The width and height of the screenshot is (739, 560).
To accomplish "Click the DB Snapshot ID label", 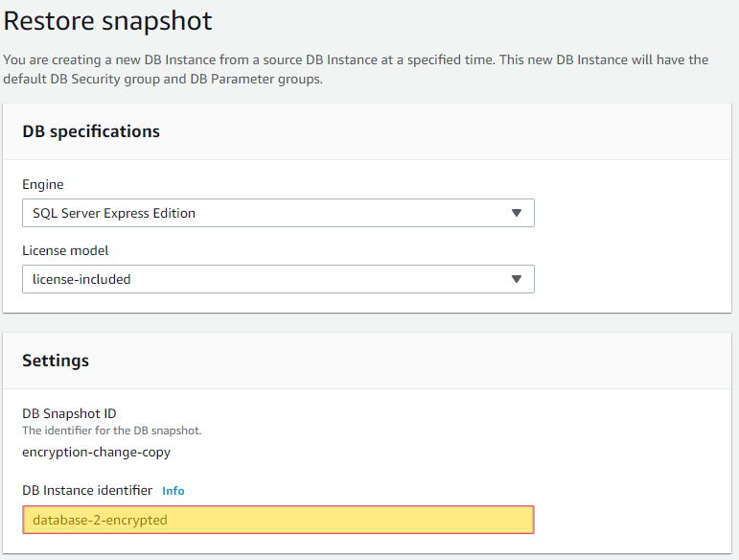I will [69, 413].
